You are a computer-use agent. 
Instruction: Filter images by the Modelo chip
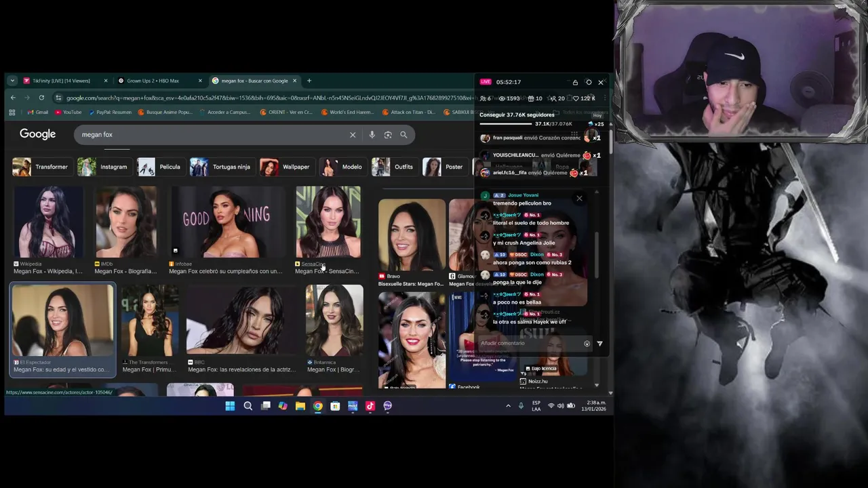(343, 167)
